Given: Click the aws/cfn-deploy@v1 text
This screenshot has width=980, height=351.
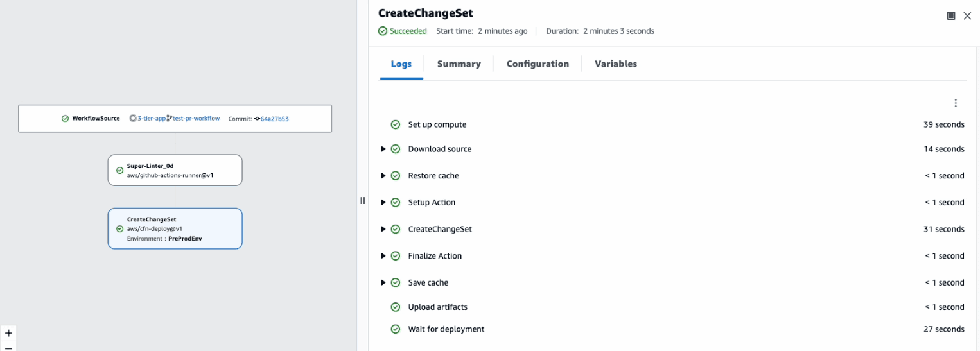Looking at the screenshot, I should 155,228.
